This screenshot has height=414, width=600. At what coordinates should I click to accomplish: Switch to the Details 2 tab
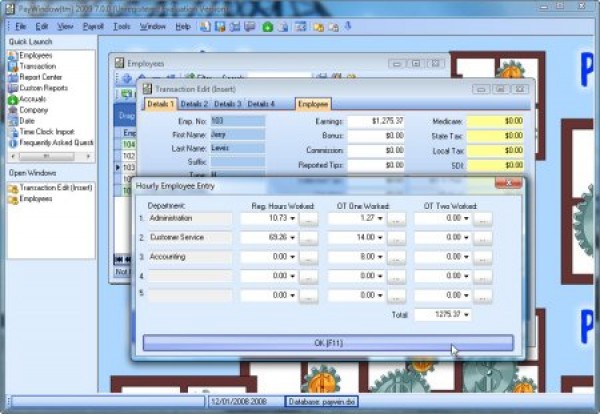(194, 104)
